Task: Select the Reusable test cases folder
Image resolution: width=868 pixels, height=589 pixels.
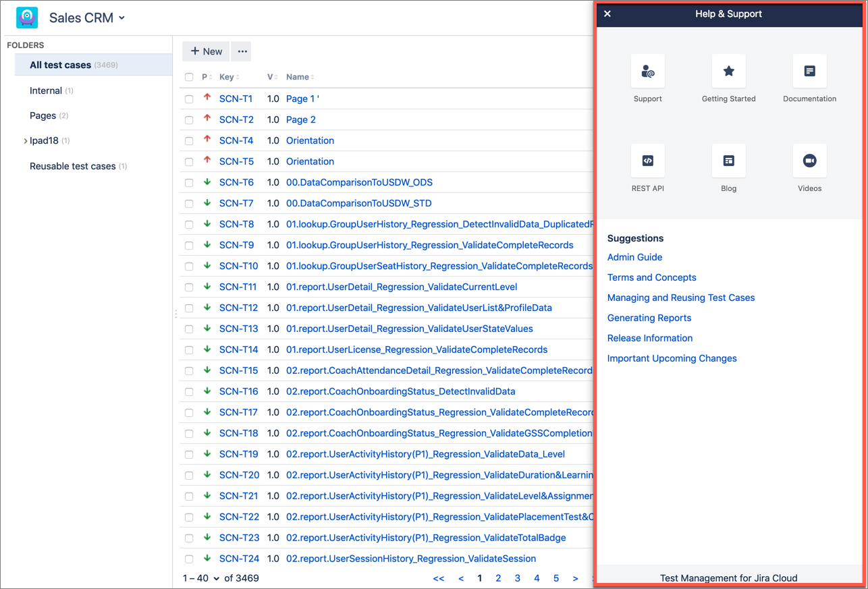Action: (72, 166)
